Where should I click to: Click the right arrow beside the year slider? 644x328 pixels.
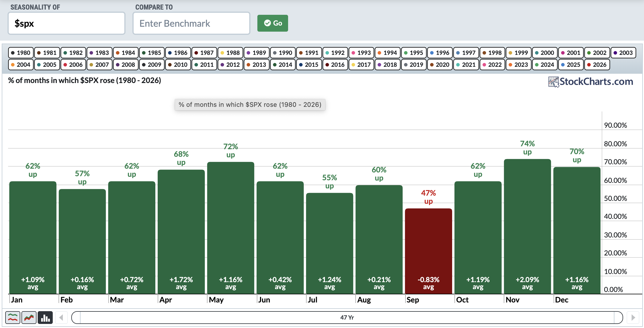coord(633,318)
